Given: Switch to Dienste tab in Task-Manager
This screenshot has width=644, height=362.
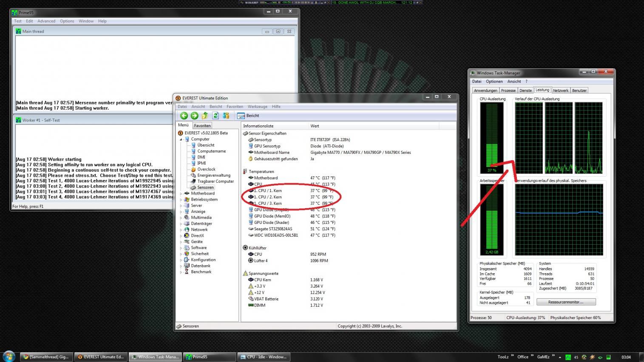Looking at the screenshot, I should [x=526, y=90].
